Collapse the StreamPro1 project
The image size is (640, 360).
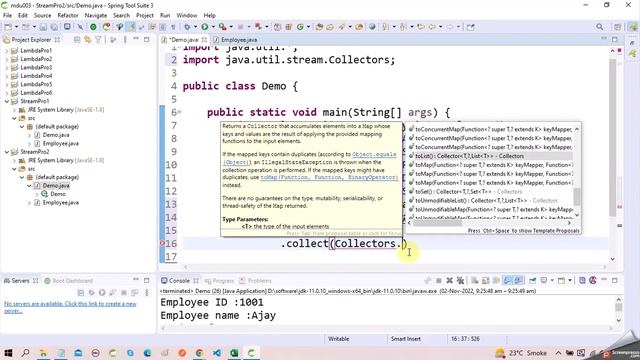[x=7, y=101]
